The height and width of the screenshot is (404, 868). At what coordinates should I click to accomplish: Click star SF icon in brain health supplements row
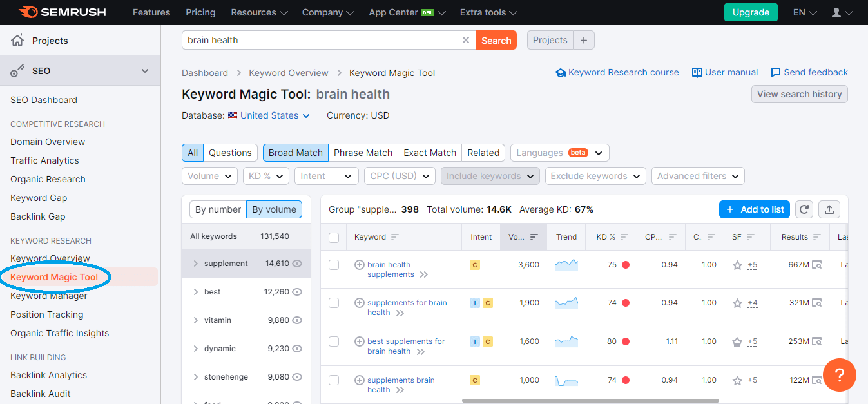click(x=737, y=265)
